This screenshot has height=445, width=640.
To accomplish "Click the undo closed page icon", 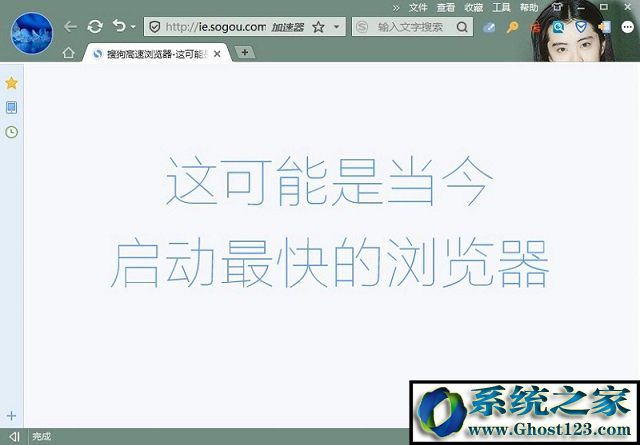I will point(119,26).
